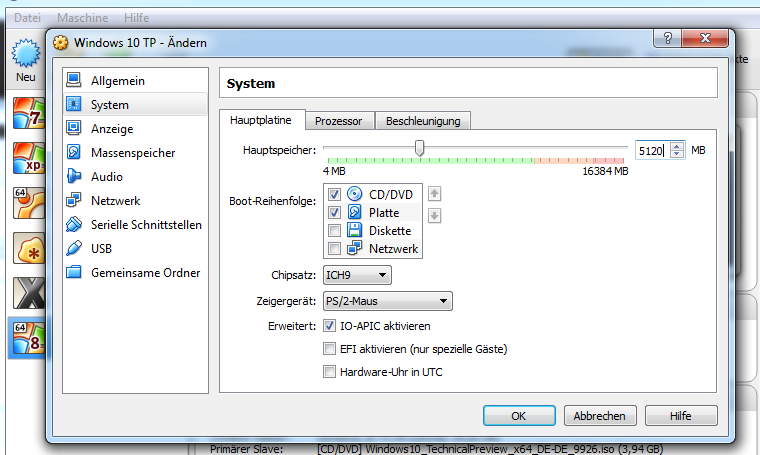Select the Windows 7 VM icon
760x455 pixels.
pyautogui.click(x=29, y=113)
